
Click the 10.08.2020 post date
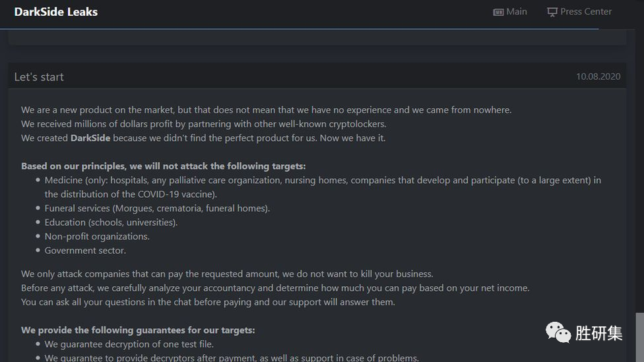[x=598, y=76]
